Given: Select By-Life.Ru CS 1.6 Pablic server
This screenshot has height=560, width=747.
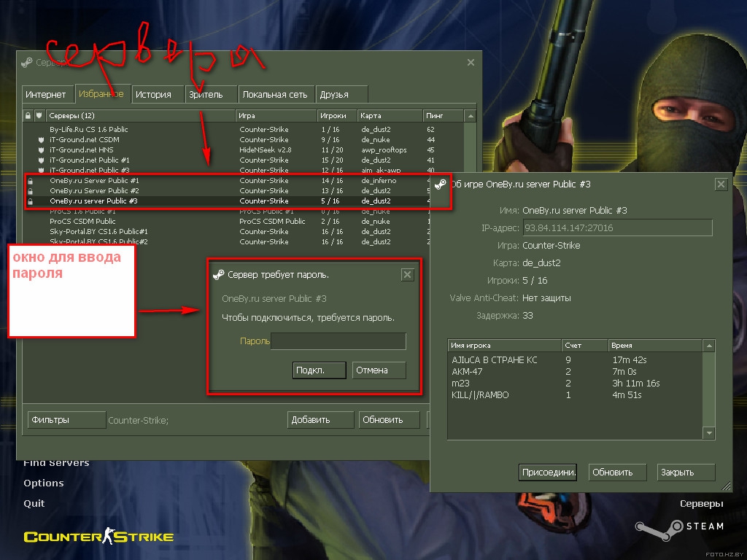Looking at the screenshot, I should point(243,130).
